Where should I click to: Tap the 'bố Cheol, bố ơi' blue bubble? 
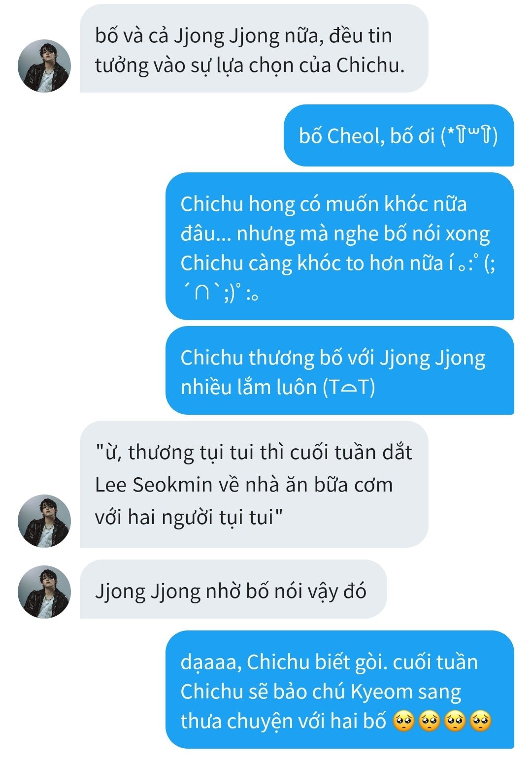pos(399,135)
